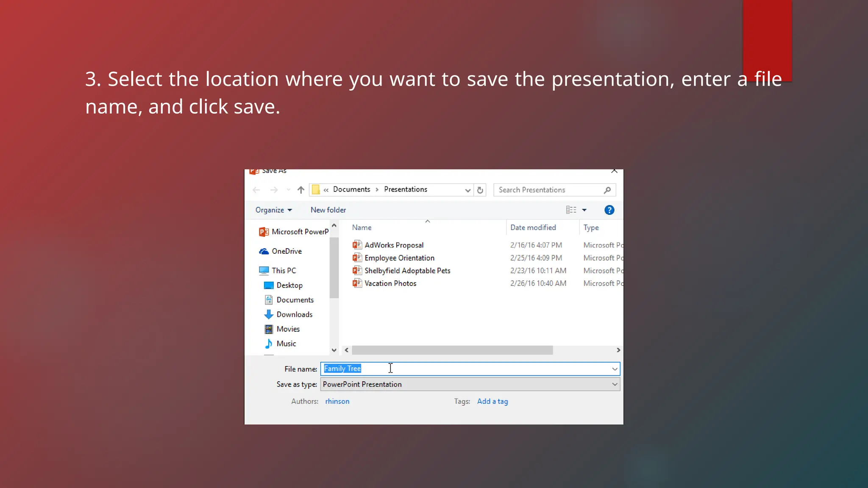The image size is (868, 488).
Task: Select the Vacation Photos file
Action: (x=390, y=283)
